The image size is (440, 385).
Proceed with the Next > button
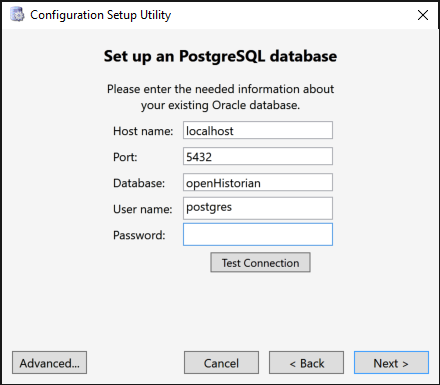[x=391, y=363]
